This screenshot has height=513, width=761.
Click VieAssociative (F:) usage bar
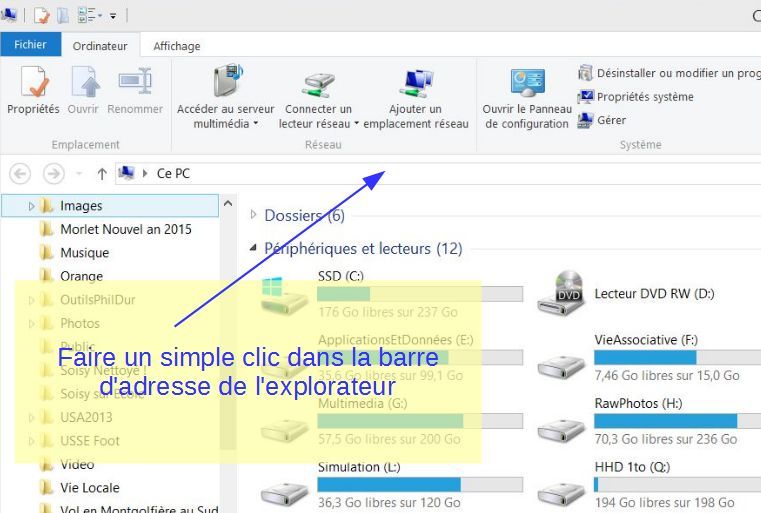678,358
